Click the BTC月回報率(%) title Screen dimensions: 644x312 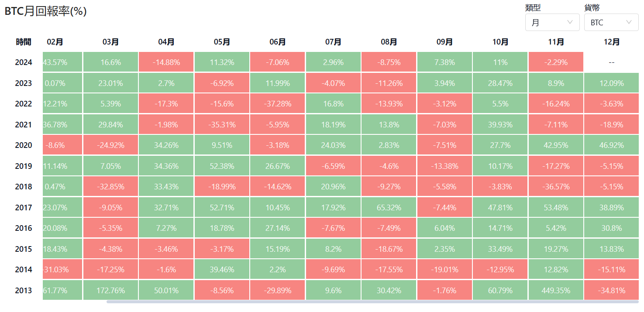click(46, 12)
